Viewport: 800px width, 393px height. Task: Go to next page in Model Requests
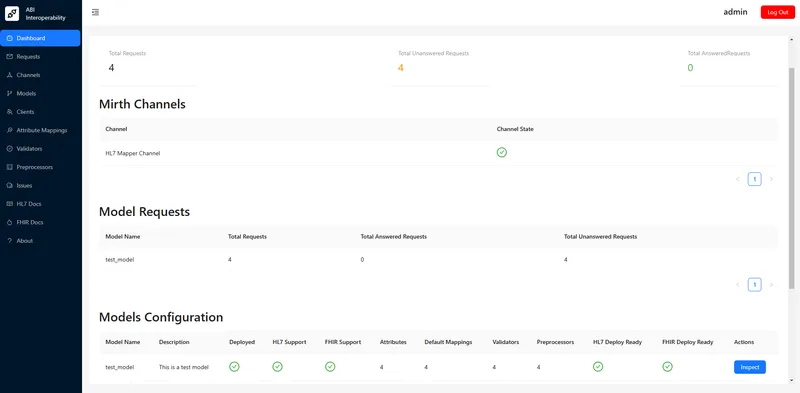(771, 285)
